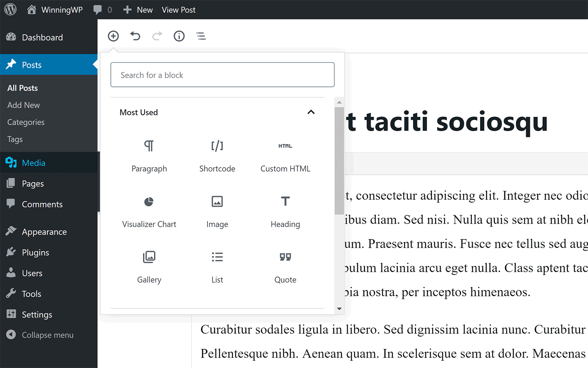The width and height of the screenshot is (588, 368).
Task: Show content structure info
Action: (179, 36)
